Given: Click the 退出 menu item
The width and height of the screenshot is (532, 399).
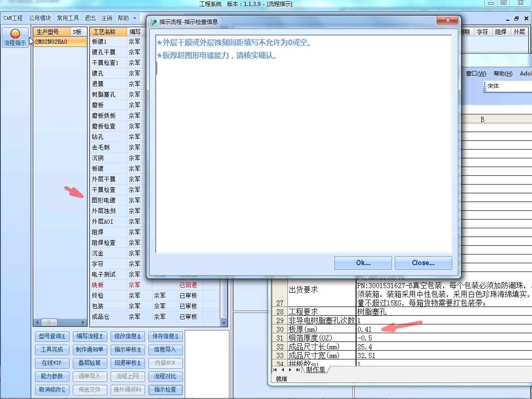Looking at the screenshot, I should click(90, 18).
